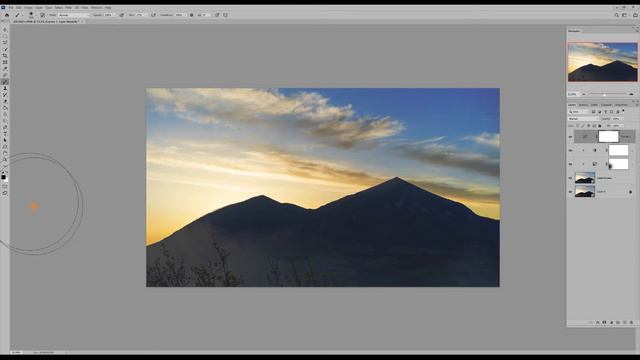Toggle the layer filtering switch
640x360 pixels.
(623, 111)
